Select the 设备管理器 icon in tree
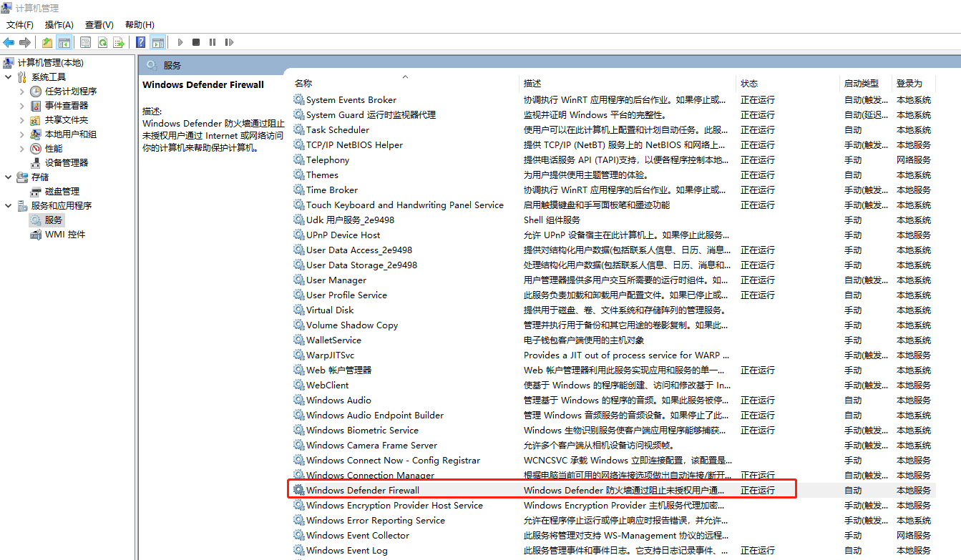 coord(36,163)
